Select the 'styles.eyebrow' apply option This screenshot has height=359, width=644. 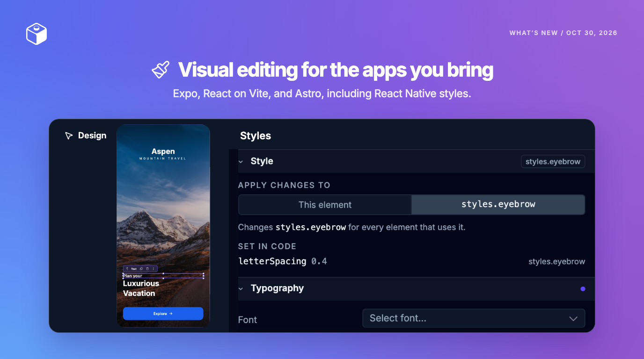pyautogui.click(x=498, y=205)
